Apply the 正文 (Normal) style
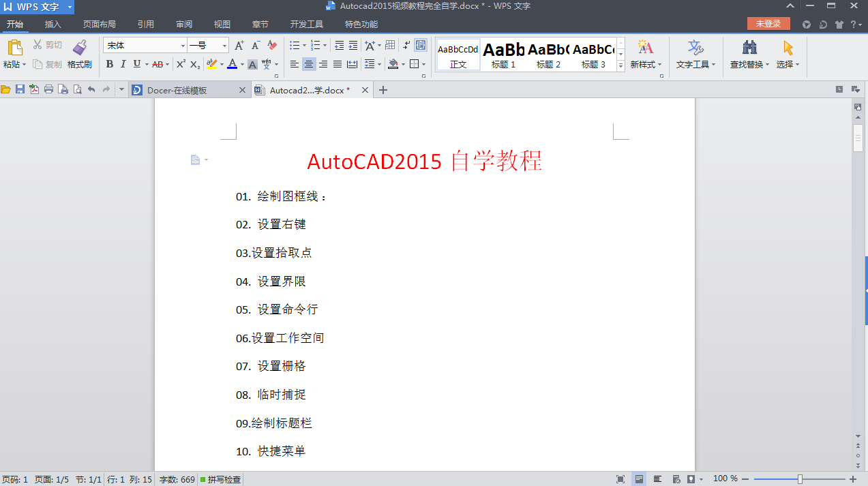The image size is (868, 486). pyautogui.click(x=458, y=55)
